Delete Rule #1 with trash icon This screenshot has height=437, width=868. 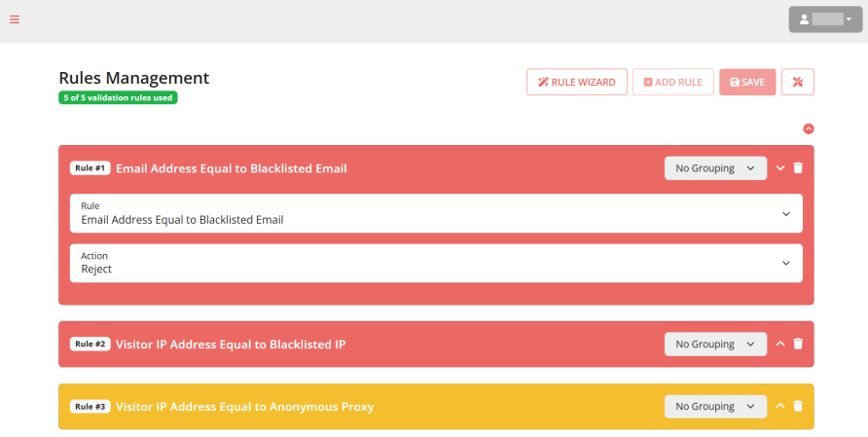point(798,167)
